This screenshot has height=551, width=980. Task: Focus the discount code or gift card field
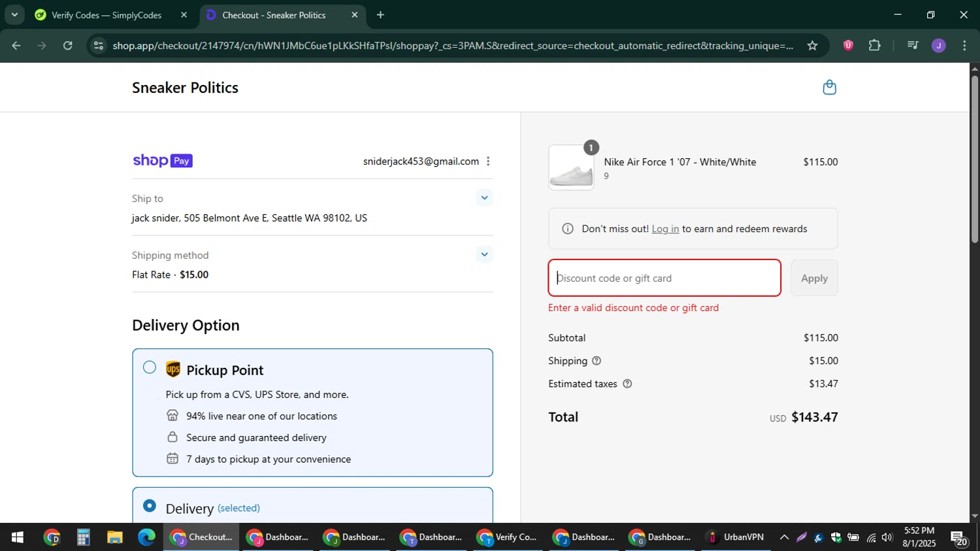664,278
